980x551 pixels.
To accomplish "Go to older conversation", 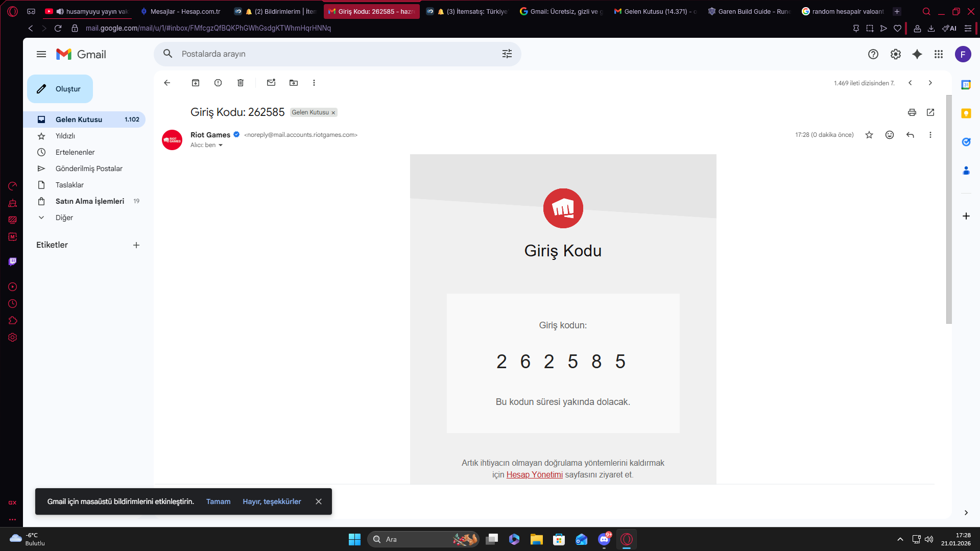I will pyautogui.click(x=930, y=83).
